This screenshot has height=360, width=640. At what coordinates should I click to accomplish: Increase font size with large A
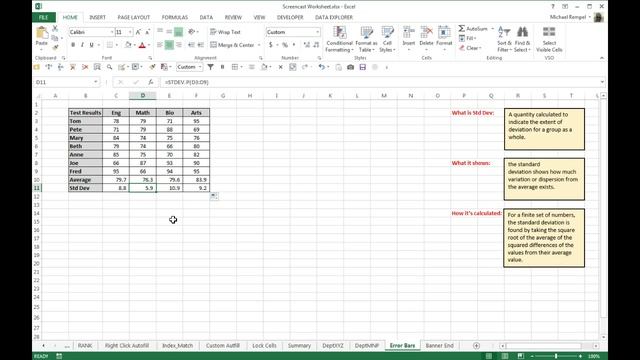coord(138,32)
